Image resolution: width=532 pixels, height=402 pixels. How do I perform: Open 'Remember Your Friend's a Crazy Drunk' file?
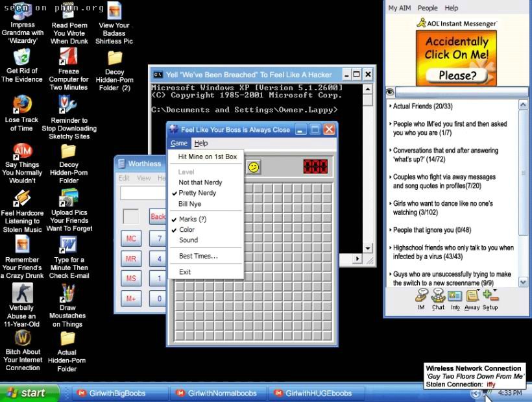23,257
